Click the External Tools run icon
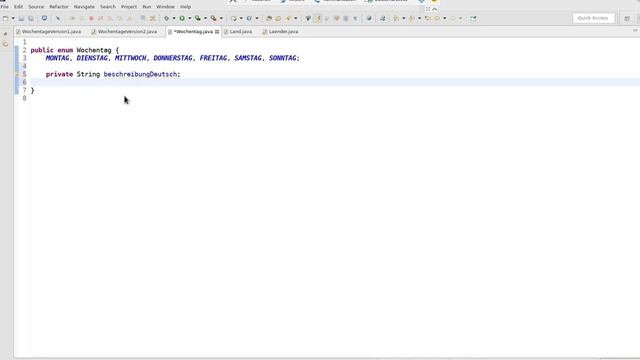This screenshot has height=360, width=640. click(x=213, y=18)
